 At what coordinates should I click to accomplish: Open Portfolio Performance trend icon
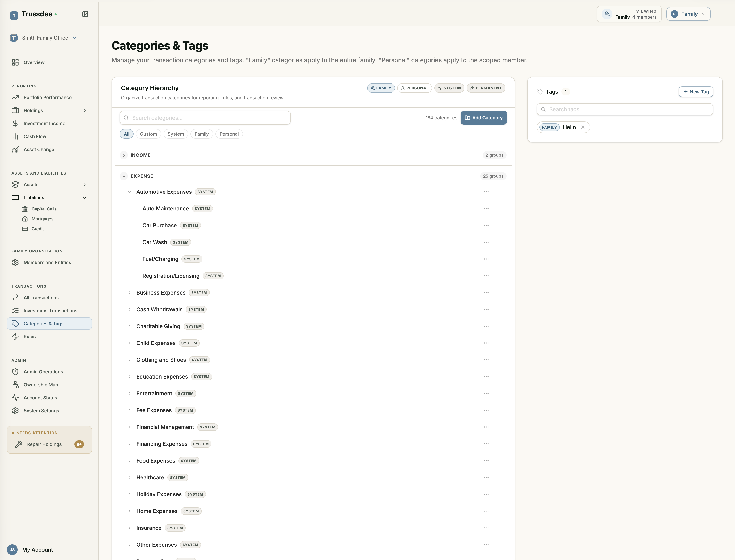pyautogui.click(x=15, y=97)
